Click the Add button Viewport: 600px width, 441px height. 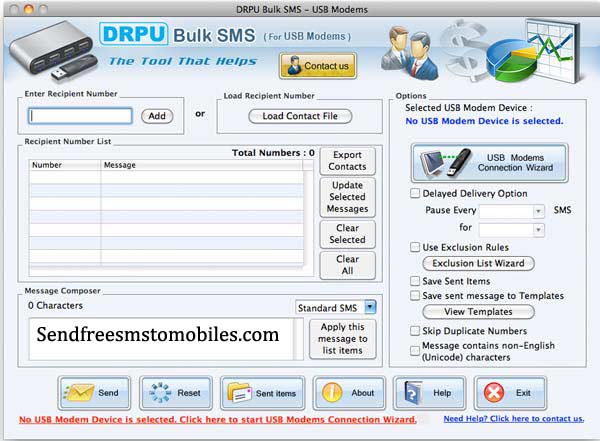coord(157,116)
